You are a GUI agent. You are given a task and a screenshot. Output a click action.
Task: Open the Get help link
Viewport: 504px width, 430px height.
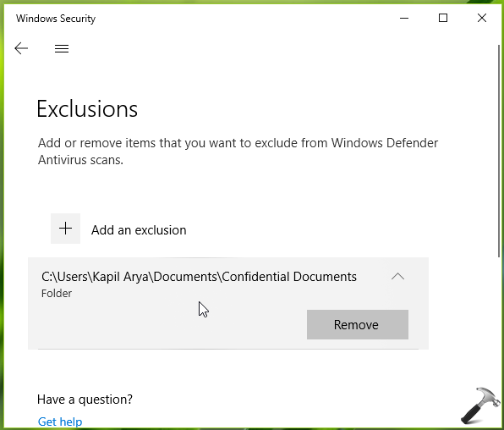[x=60, y=421]
